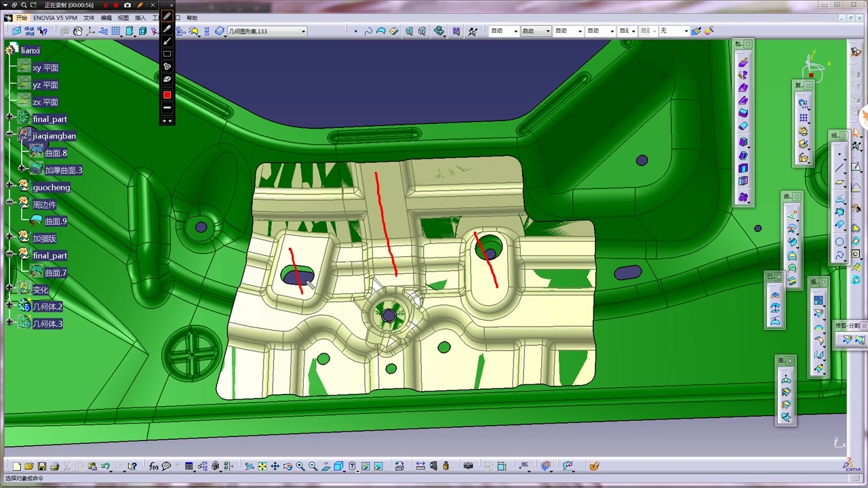868x488 pixels.
Task: Activate the Pan tool icon
Action: tap(275, 466)
